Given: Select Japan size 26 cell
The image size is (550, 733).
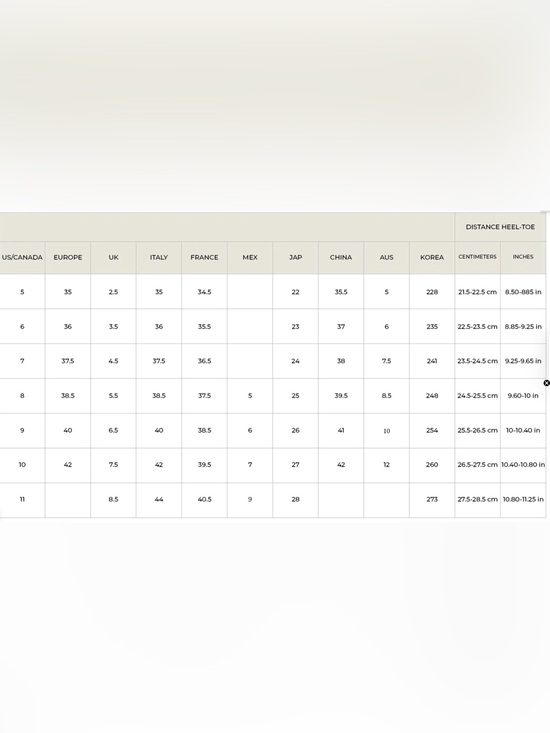Looking at the screenshot, I should [x=295, y=430].
